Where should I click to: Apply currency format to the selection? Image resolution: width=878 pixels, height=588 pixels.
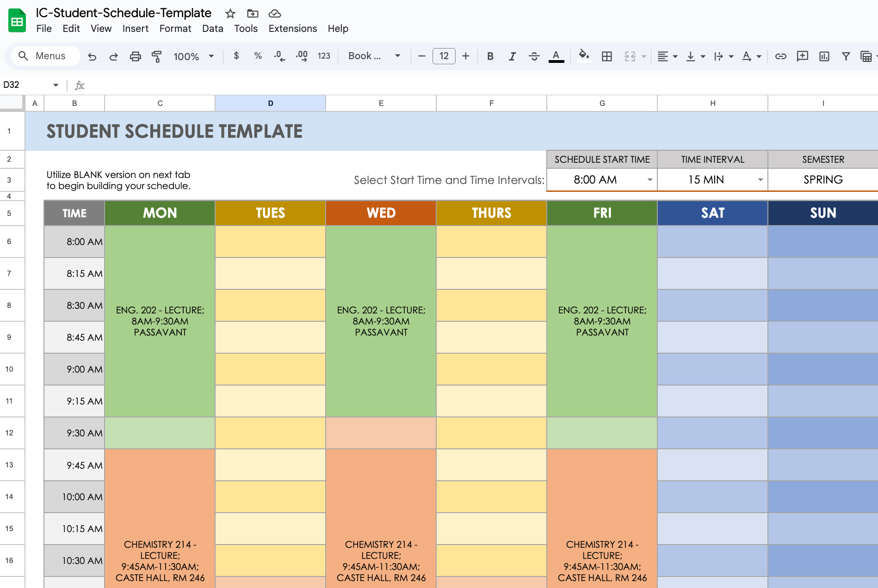pyautogui.click(x=236, y=56)
